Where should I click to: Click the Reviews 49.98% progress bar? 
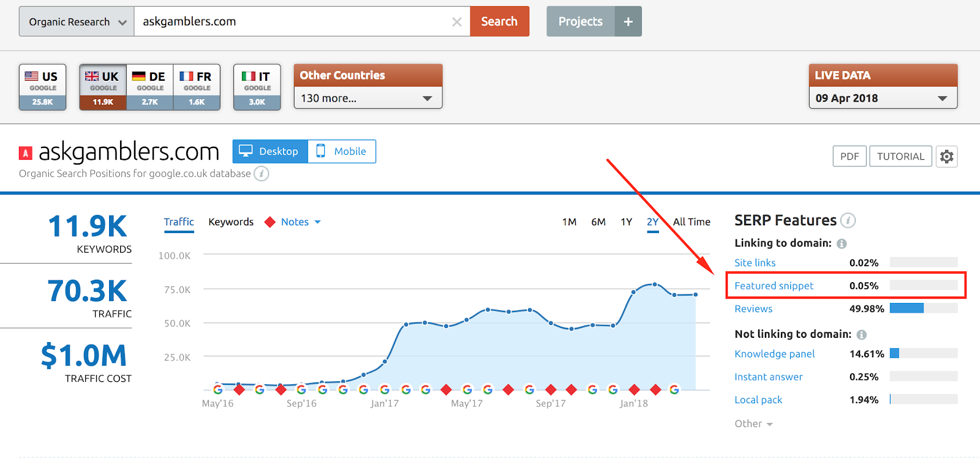pos(924,308)
